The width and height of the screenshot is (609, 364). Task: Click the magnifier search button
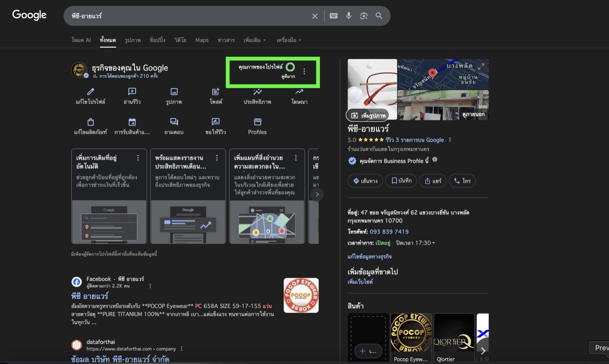[379, 16]
